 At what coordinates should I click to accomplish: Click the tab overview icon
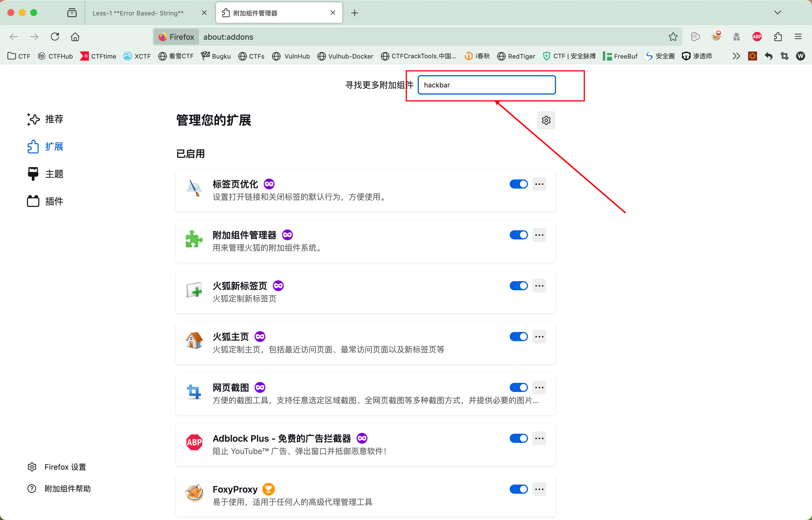pos(72,13)
